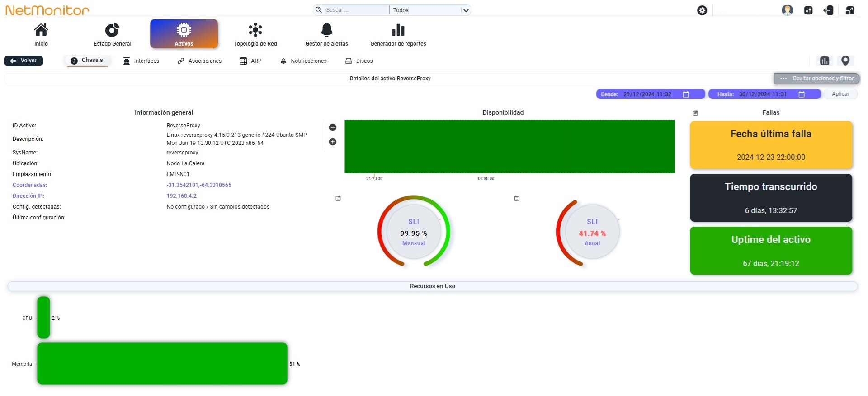Click the settings gear icon
This screenshot has height=396, width=868.
[702, 10]
